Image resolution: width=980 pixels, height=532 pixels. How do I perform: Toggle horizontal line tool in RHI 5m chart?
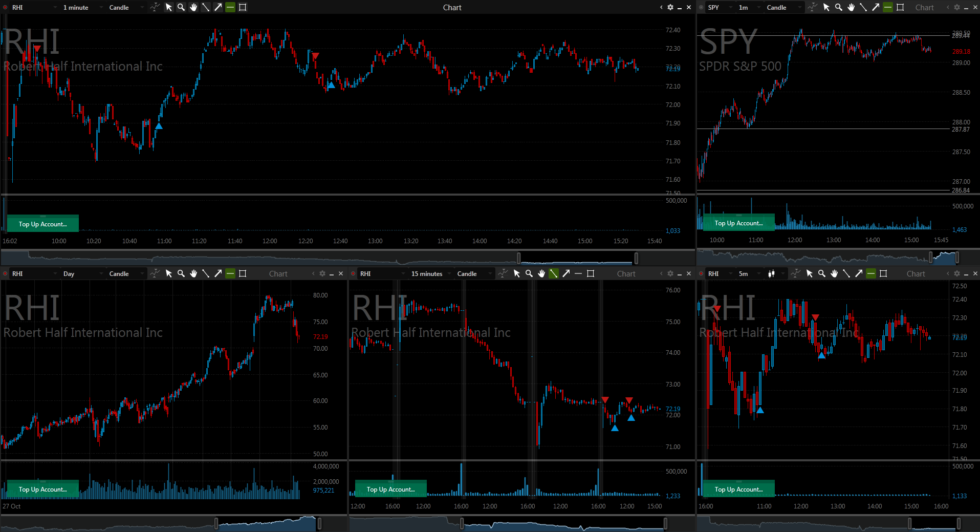871,273
